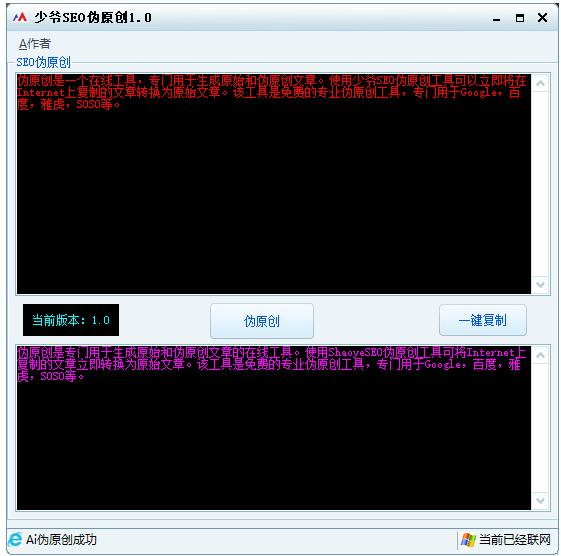Maximize the 少爷SEO伪原创 window
Viewport: 561px width, 556px height.
(520, 18)
